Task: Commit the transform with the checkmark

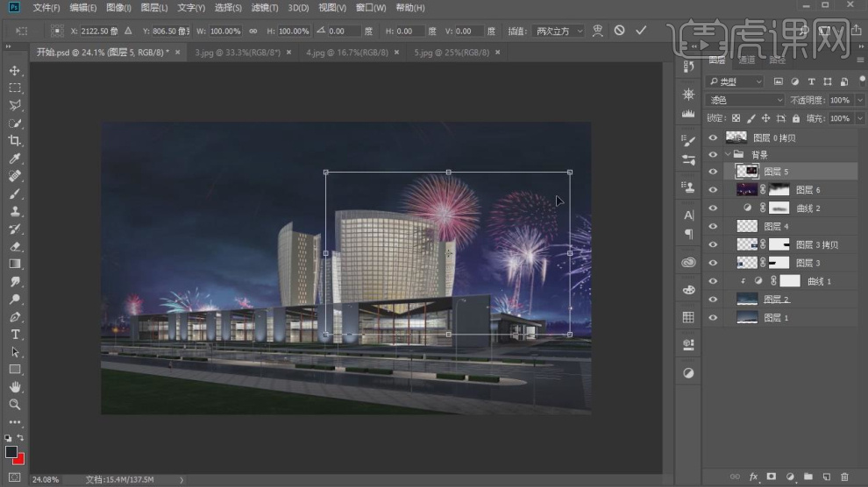Action: pos(641,31)
